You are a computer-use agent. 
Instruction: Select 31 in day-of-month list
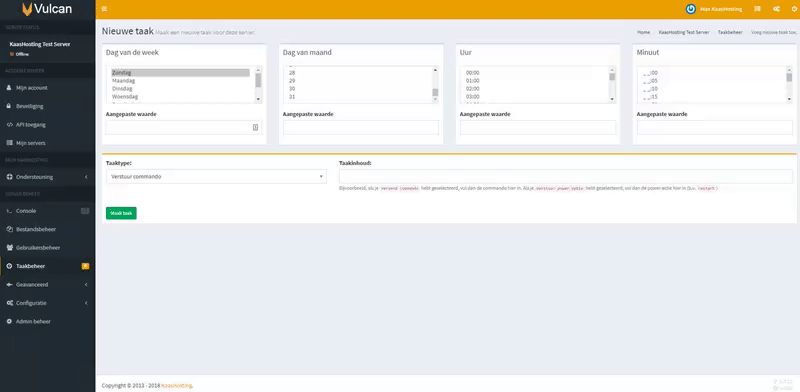click(357, 96)
